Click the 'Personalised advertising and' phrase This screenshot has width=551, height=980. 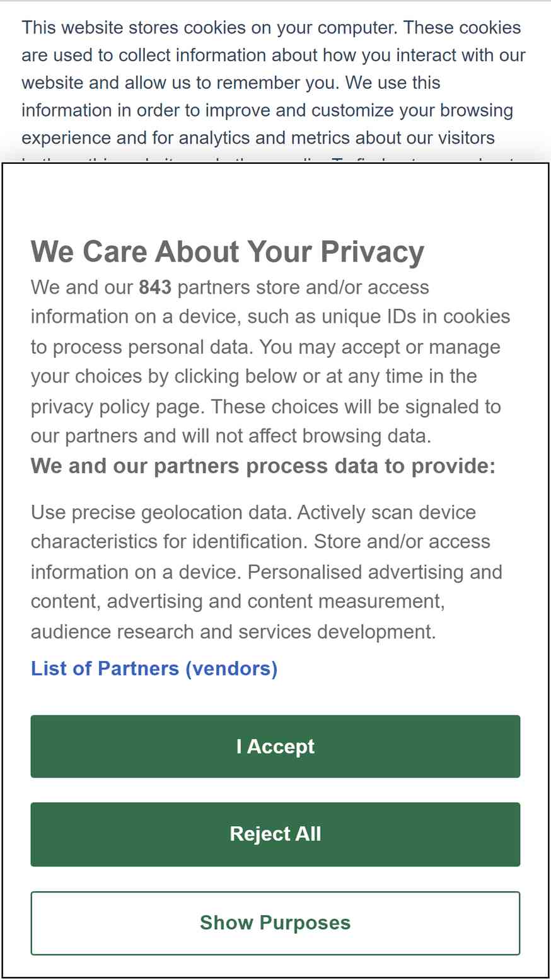(x=375, y=572)
